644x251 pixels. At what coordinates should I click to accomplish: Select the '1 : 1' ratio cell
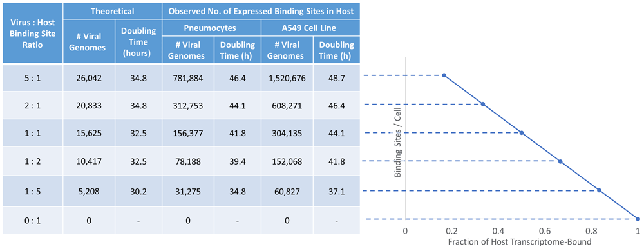point(33,134)
